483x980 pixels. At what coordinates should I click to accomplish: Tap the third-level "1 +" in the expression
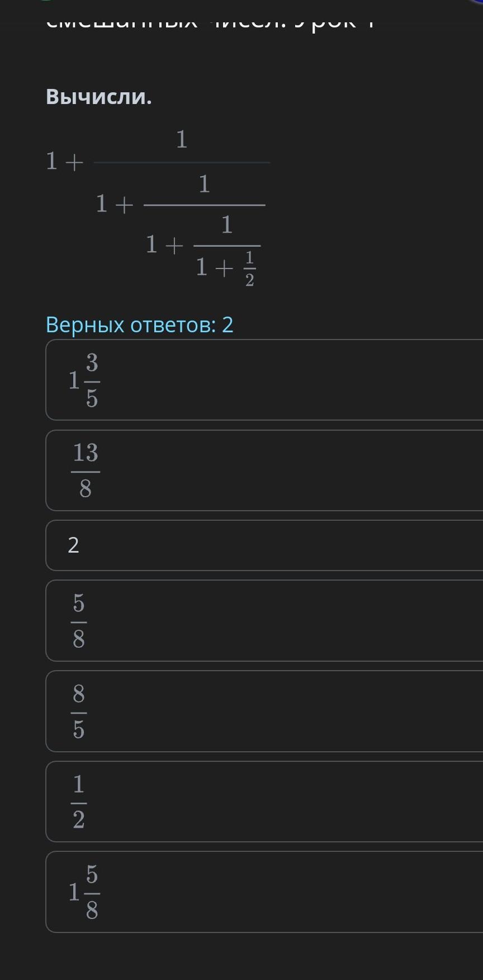164,245
